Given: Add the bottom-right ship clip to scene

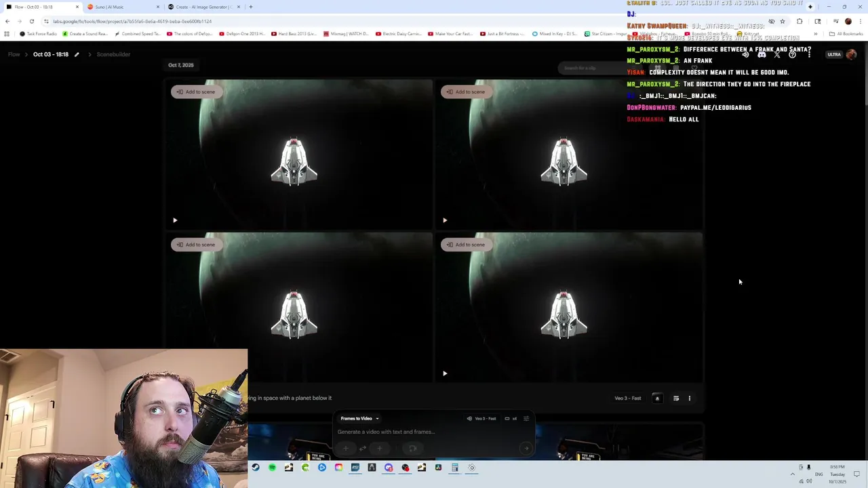Looking at the screenshot, I should pos(466,245).
